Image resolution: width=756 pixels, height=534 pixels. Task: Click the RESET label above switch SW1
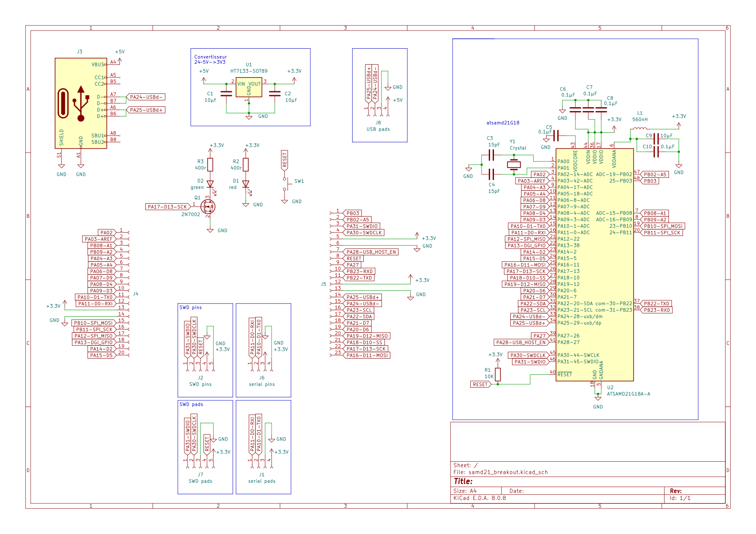284,160
